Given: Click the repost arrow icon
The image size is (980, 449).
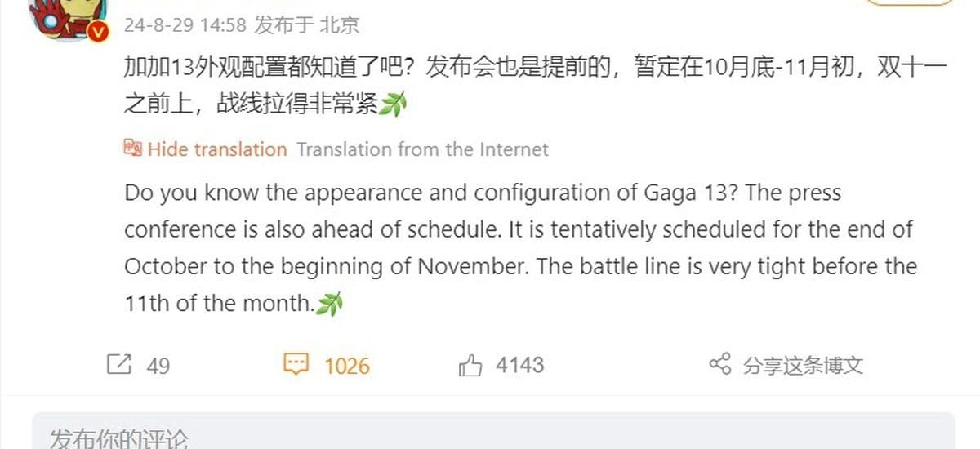Looking at the screenshot, I should [119, 364].
